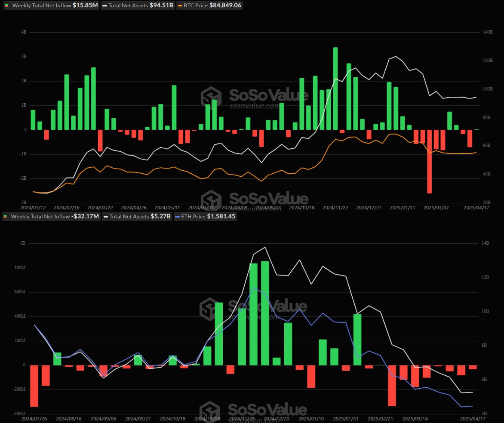Select the 2024/09/13 date label
Image resolution: width=504 pixels, height=423 pixels.
(268, 208)
